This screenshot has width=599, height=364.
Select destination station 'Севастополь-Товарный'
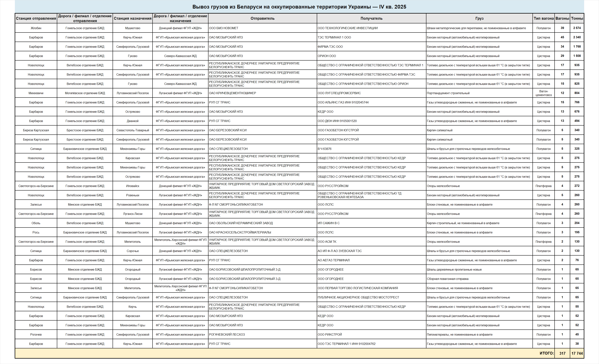click(133, 130)
